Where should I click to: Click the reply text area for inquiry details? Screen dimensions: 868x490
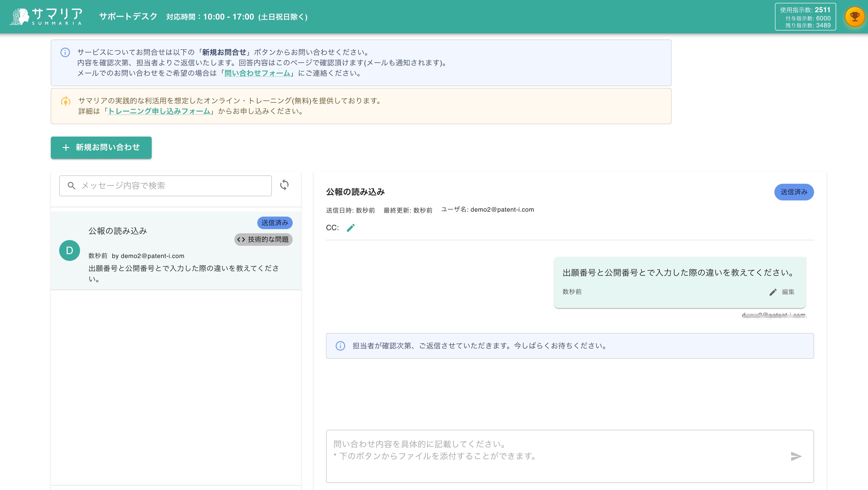pyautogui.click(x=570, y=456)
